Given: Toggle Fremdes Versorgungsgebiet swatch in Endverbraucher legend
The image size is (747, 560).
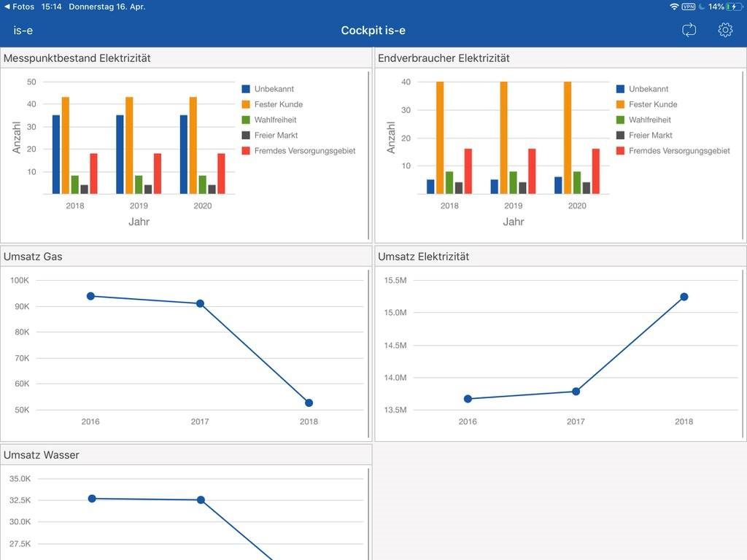Looking at the screenshot, I should point(620,150).
